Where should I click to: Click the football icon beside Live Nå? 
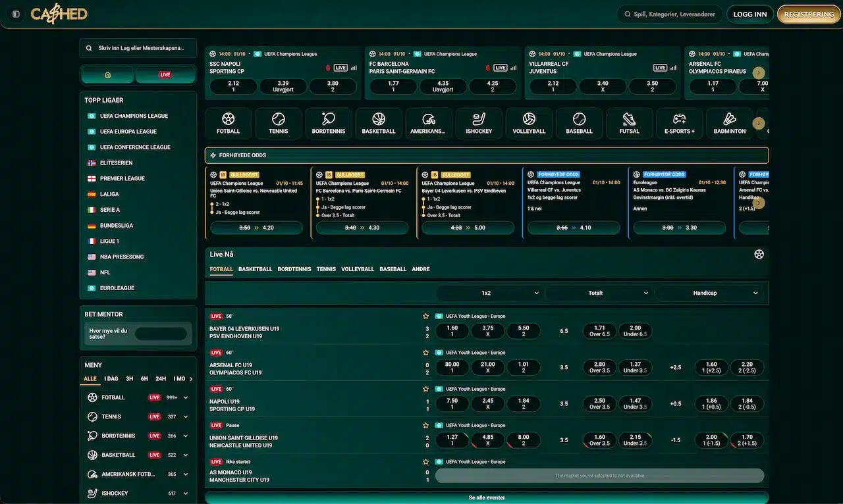[759, 254]
